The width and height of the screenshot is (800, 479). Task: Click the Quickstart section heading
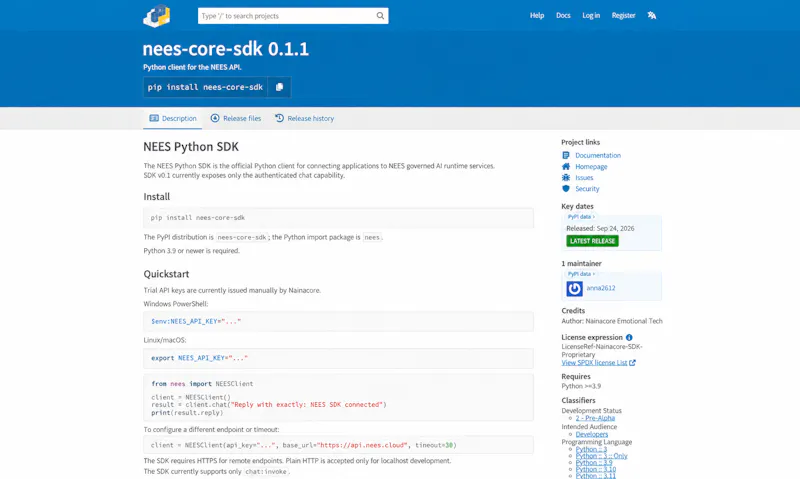pyautogui.click(x=166, y=274)
